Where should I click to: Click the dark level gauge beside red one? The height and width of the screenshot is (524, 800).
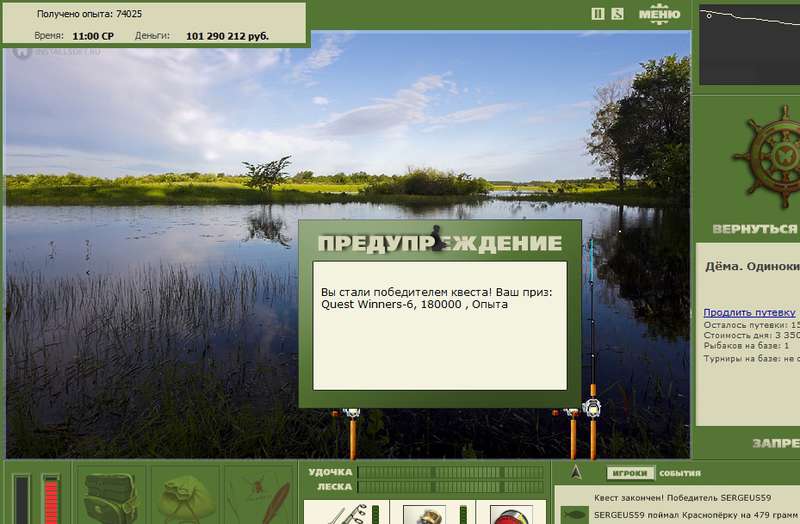coord(22,499)
